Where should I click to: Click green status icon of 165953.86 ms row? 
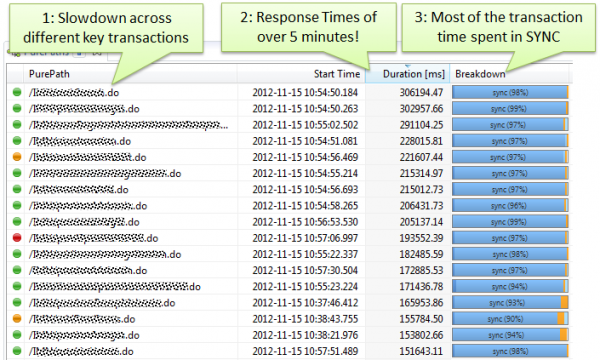17,302
